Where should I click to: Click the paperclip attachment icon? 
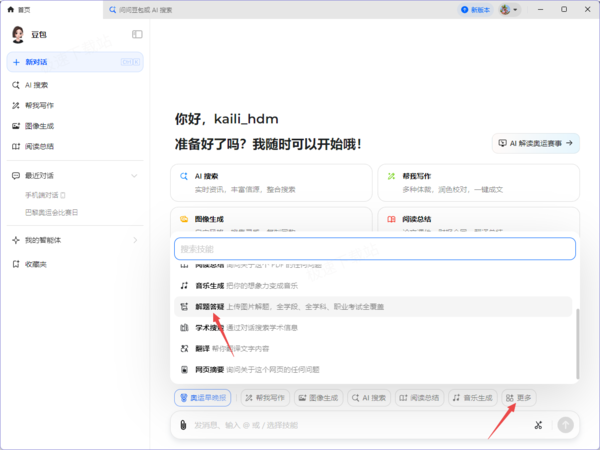183,425
